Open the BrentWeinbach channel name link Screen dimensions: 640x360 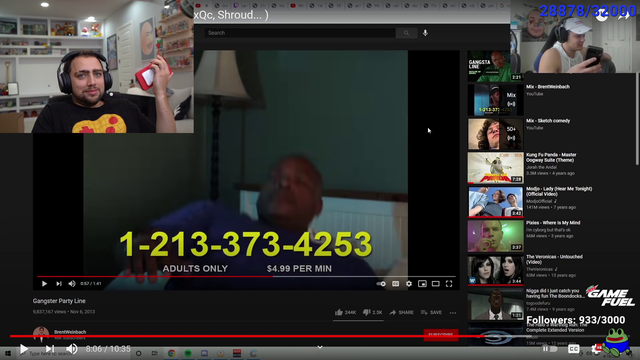click(70, 332)
